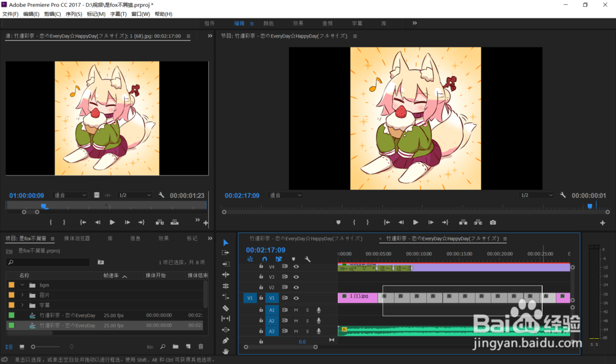Solo audio track A2
This screenshot has height=364, width=616.
307,321
